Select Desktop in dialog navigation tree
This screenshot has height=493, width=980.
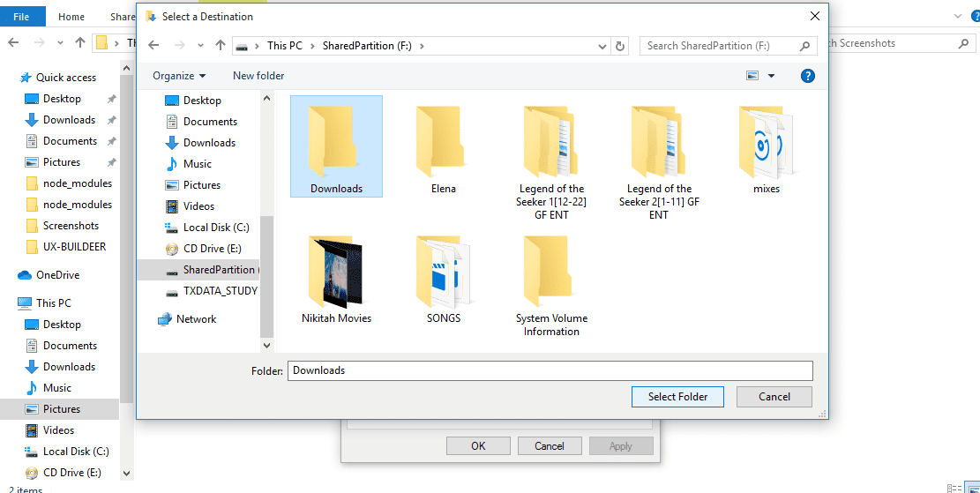point(202,100)
